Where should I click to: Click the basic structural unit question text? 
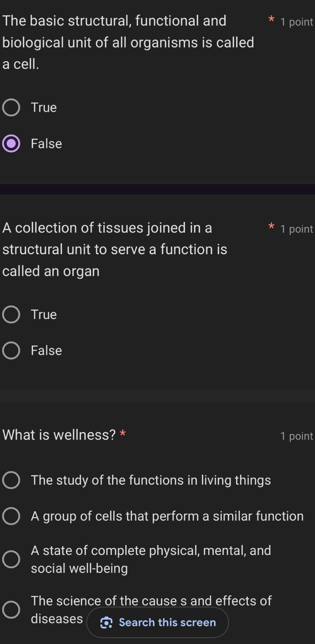[x=128, y=42]
